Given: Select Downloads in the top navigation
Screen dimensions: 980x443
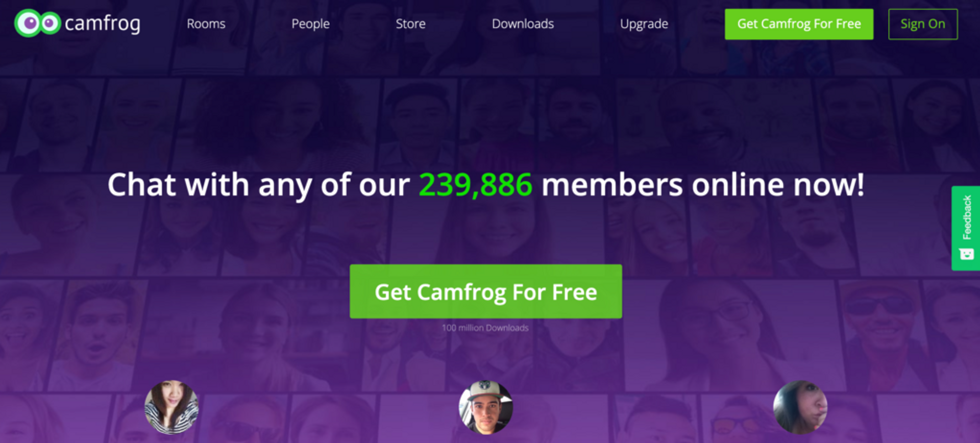Looking at the screenshot, I should pos(523,24).
